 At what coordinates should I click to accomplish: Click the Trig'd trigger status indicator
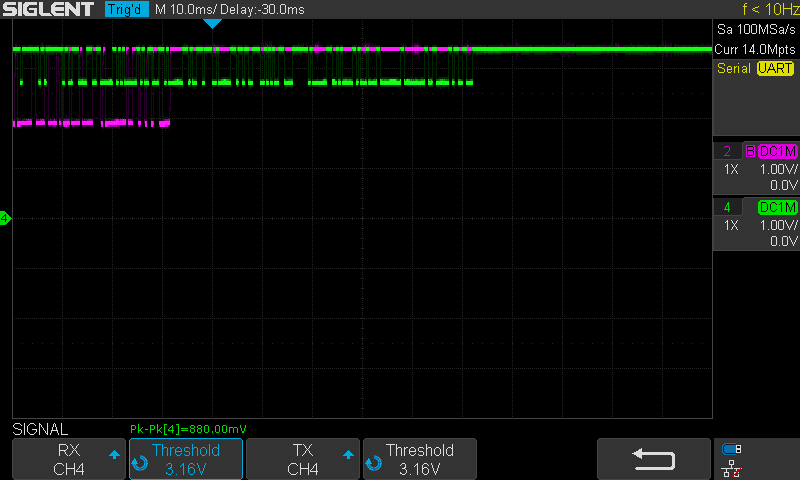click(126, 9)
